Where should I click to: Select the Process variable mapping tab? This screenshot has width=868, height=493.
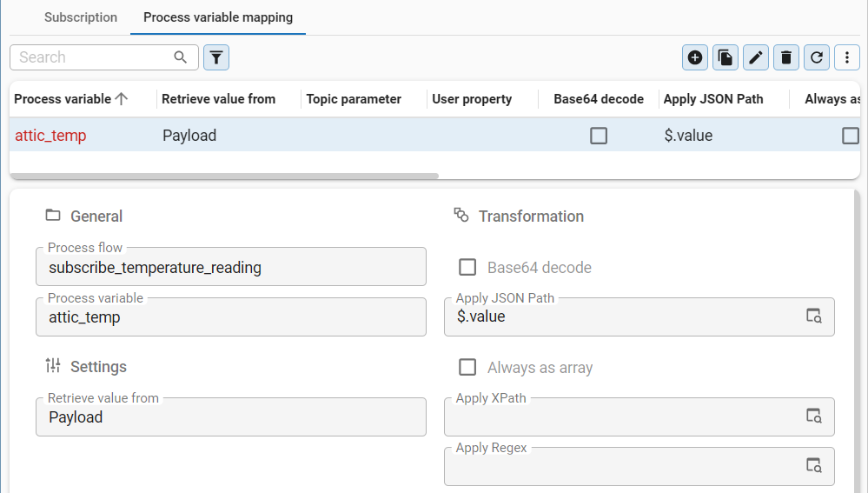tap(218, 17)
